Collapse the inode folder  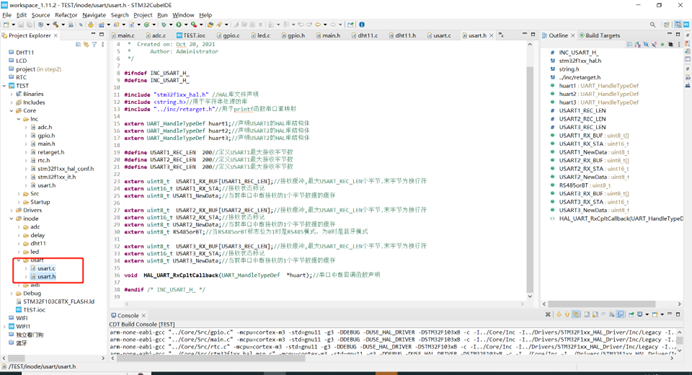[x=12, y=218]
